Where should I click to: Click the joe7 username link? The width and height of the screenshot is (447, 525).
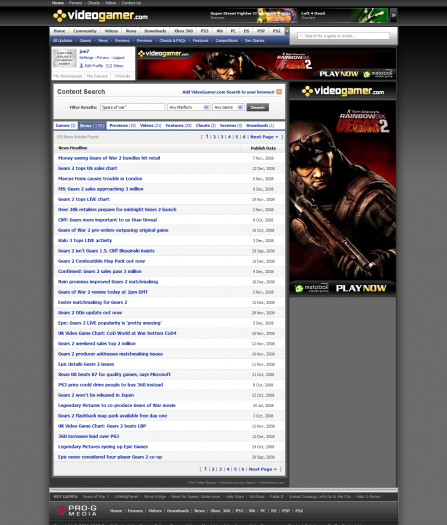click(84, 51)
